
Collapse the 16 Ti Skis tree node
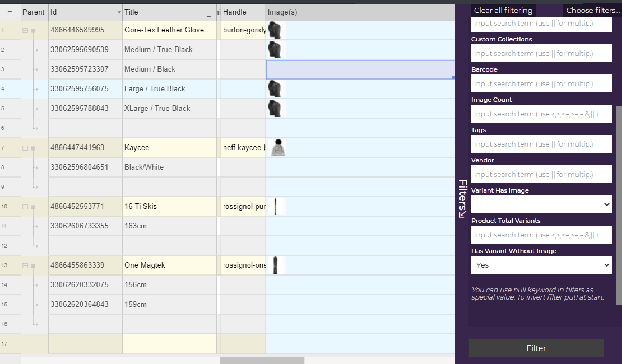25,207
